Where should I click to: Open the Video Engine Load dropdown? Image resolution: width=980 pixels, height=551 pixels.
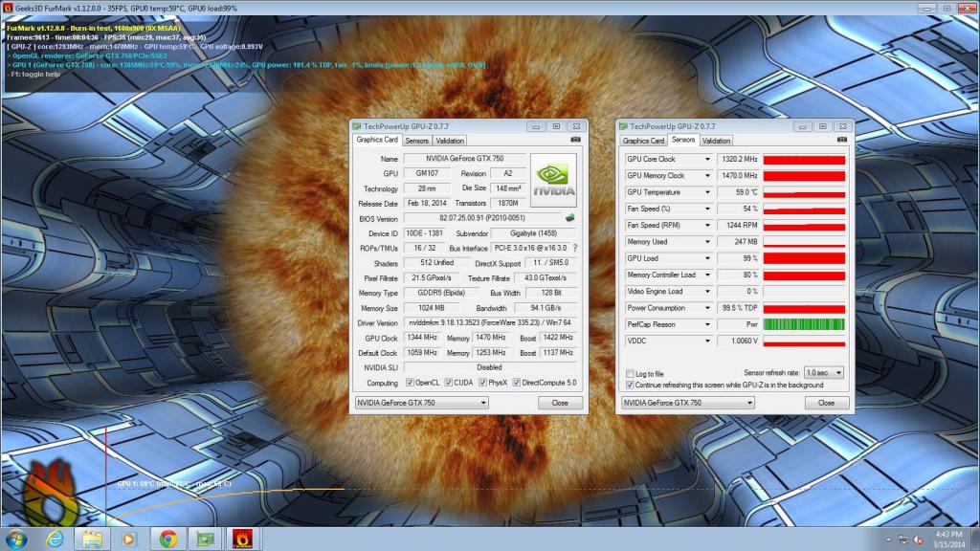click(707, 291)
